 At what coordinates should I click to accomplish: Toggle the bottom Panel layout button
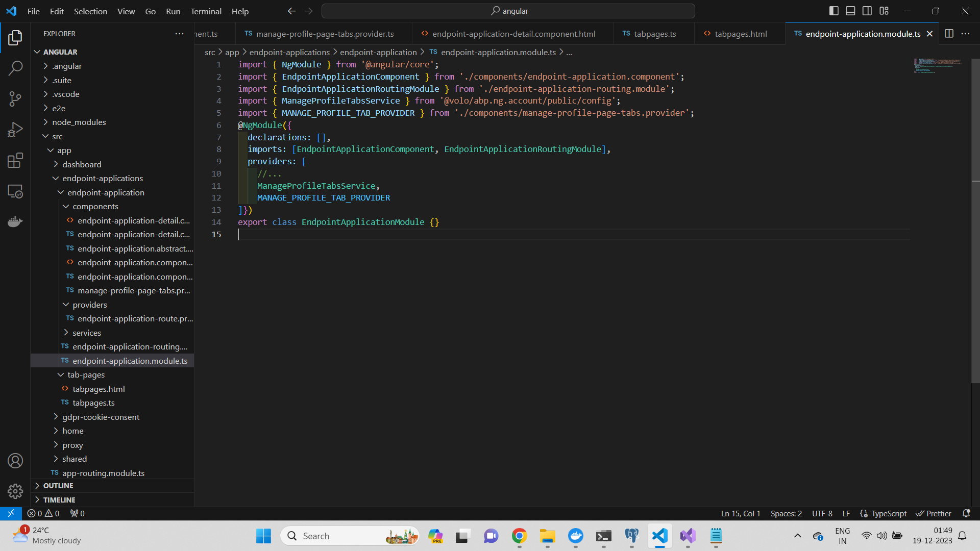coord(850,11)
